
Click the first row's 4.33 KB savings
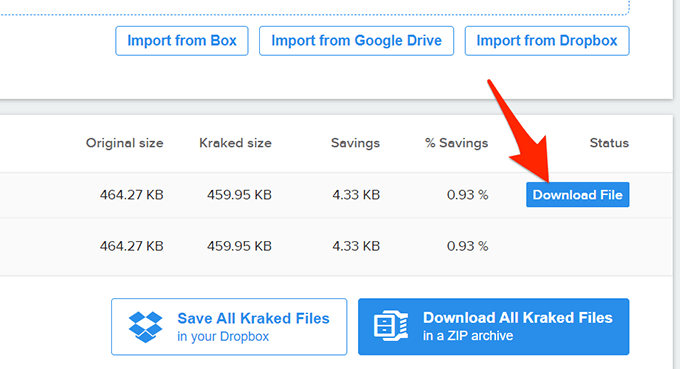coord(356,195)
